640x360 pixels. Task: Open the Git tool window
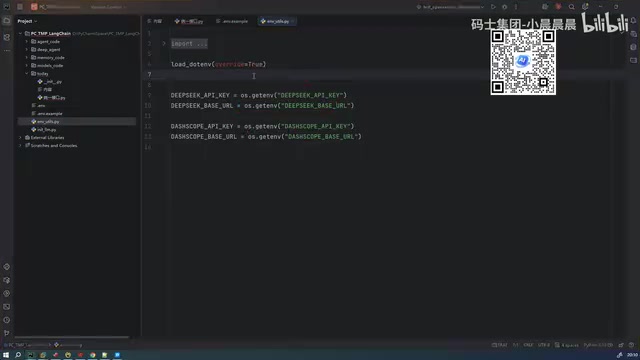coord(7,333)
